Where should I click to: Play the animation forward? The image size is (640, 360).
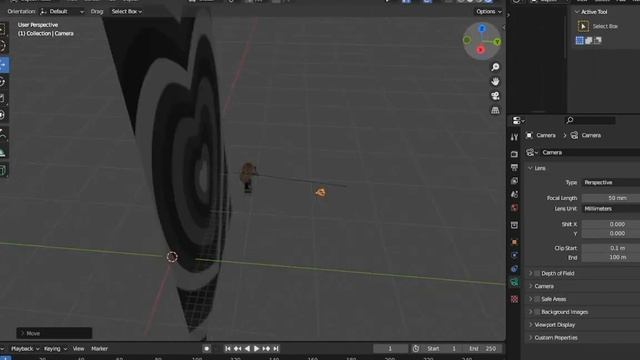256,349
